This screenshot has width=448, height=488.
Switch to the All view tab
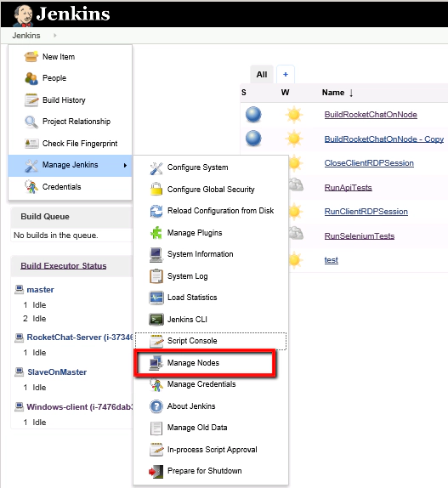(262, 75)
